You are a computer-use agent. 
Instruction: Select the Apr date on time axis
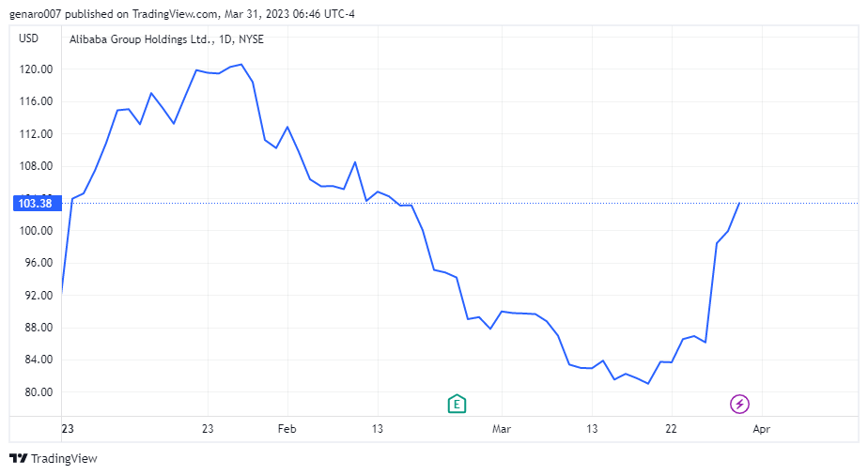coord(762,429)
